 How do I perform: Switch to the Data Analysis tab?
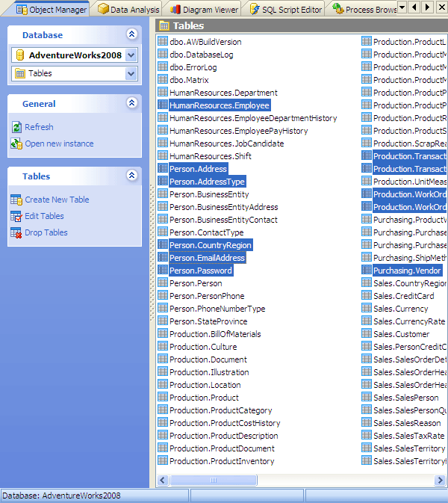click(x=128, y=10)
